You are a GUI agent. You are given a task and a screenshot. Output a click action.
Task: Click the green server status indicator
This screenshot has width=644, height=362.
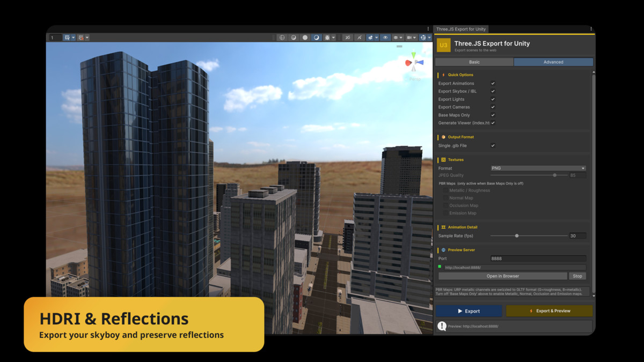click(x=440, y=266)
